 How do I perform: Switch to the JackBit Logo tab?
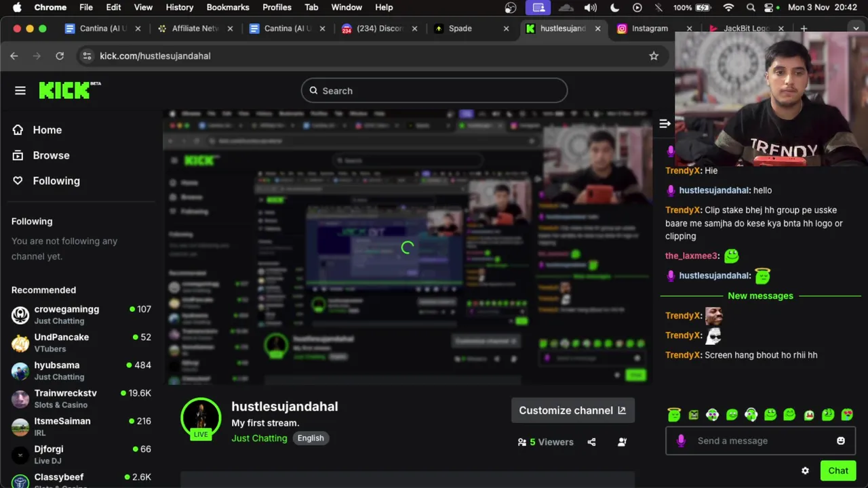click(745, 28)
